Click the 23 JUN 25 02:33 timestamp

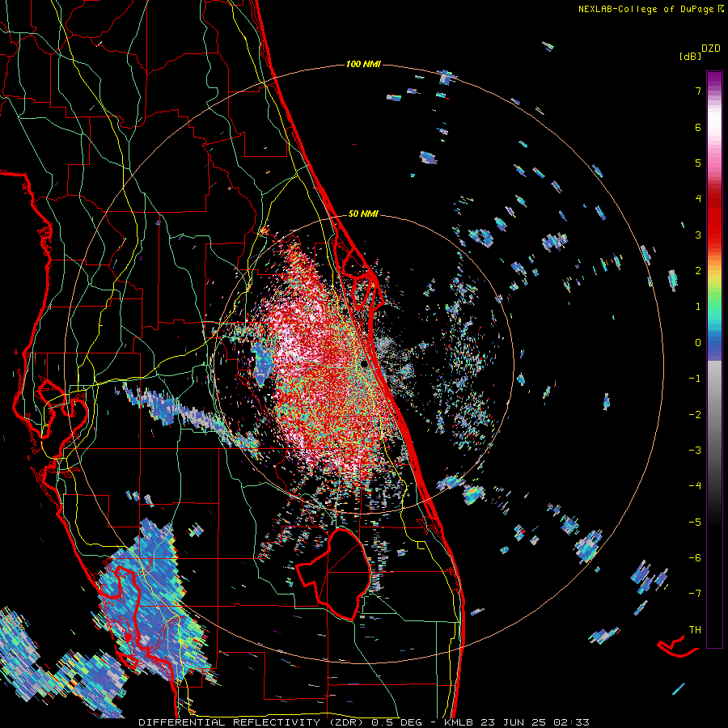click(535, 722)
